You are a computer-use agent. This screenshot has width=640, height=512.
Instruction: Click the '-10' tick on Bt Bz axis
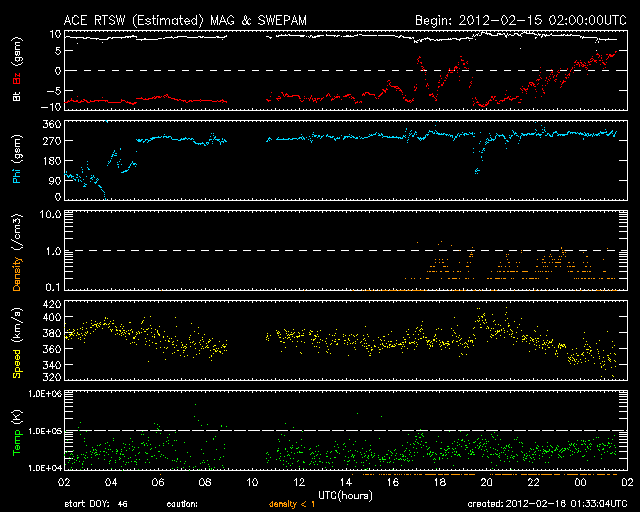pyautogui.click(x=53, y=107)
